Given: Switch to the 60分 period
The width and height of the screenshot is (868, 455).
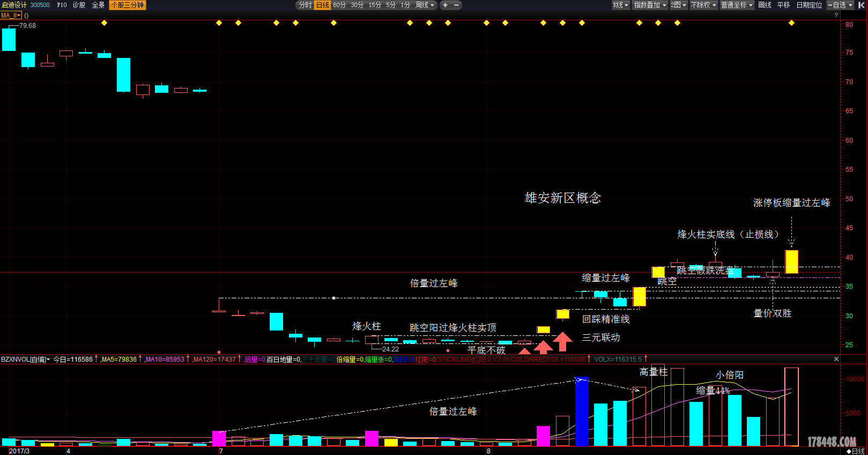Looking at the screenshot, I should [339, 5].
